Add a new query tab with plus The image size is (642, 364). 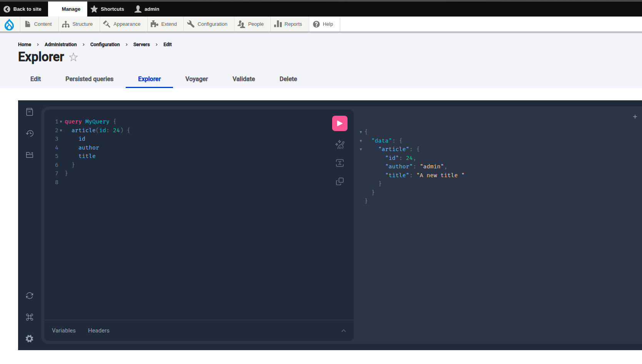(x=635, y=116)
